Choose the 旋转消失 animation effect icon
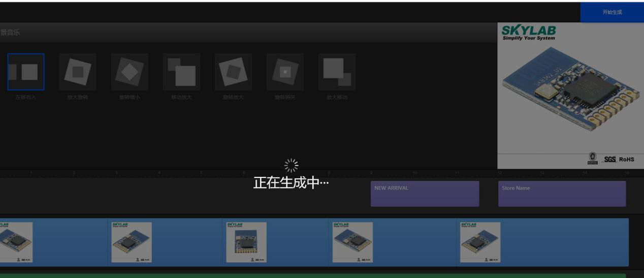 285,72
